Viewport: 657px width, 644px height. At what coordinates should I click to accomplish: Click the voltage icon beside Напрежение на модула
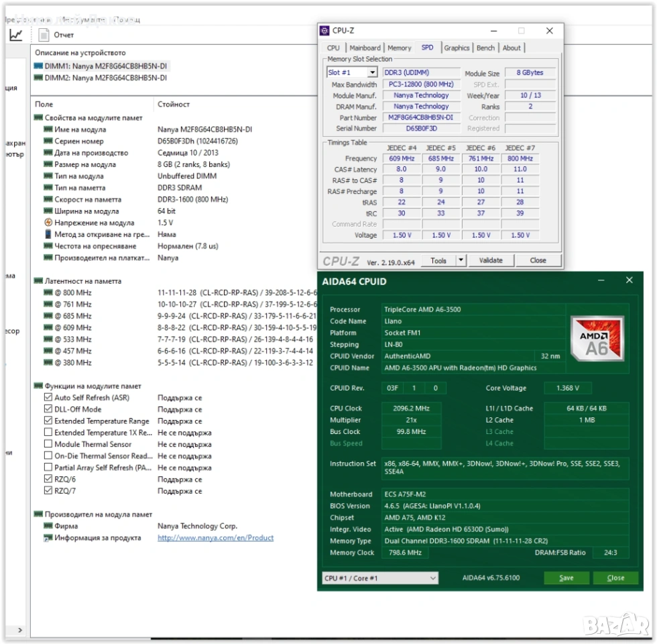coord(48,223)
